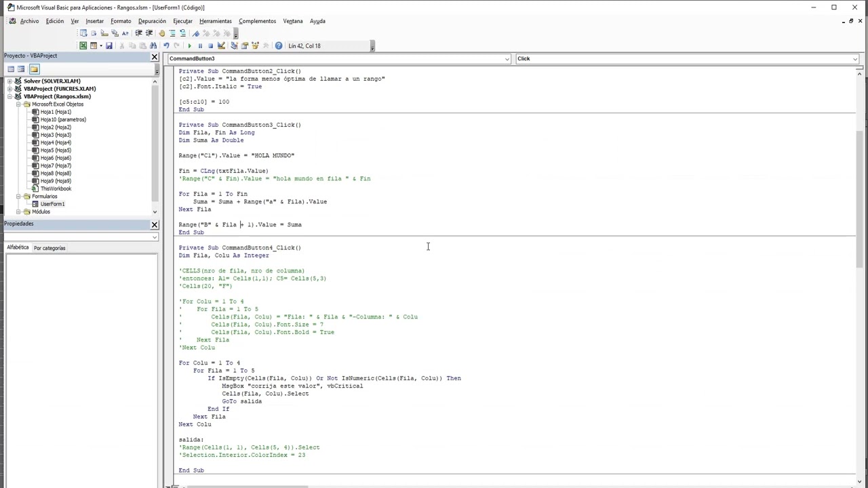Image resolution: width=868 pixels, height=488 pixels.
Task: Click the Quick Info icon
Action: [x=104, y=33]
